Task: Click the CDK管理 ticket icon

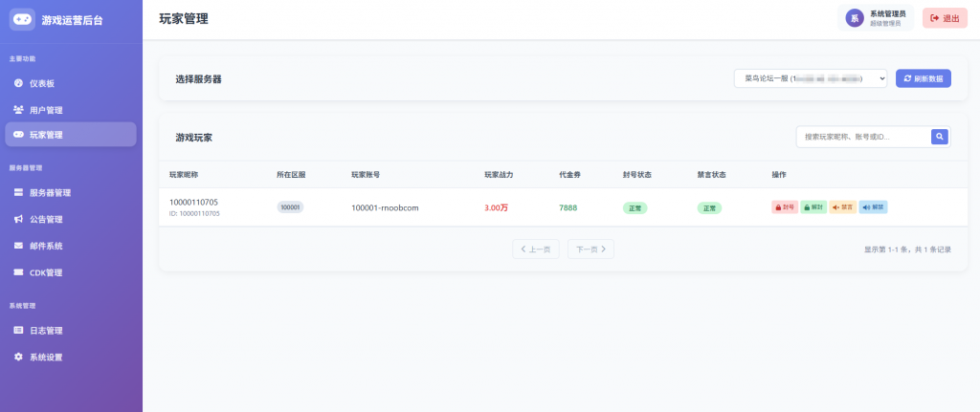Action: coord(18,272)
